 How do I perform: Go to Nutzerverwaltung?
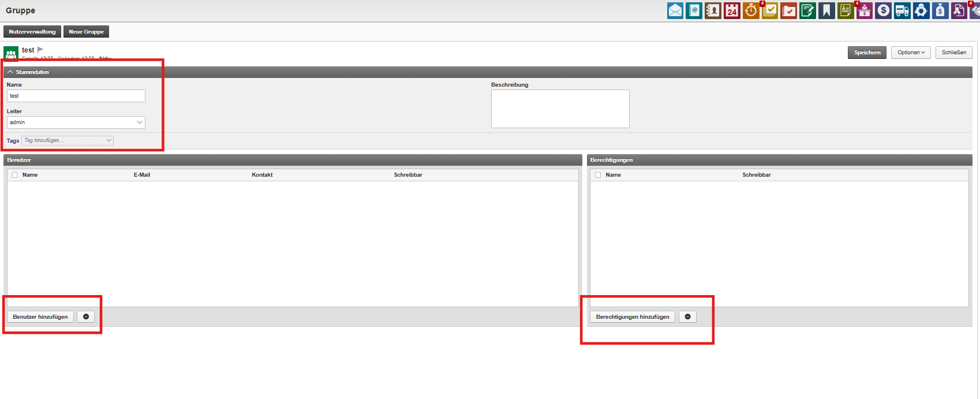tap(32, 32)
